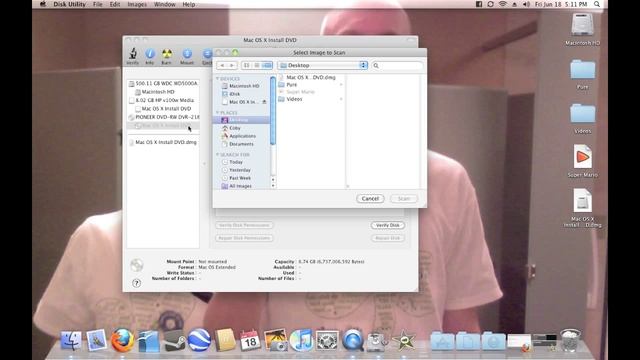The width and height of the screenshot is (640, 360).
Task: Select Mac OS X Install DVD.dmg in Disk Utility list
Action: (163, 142)
